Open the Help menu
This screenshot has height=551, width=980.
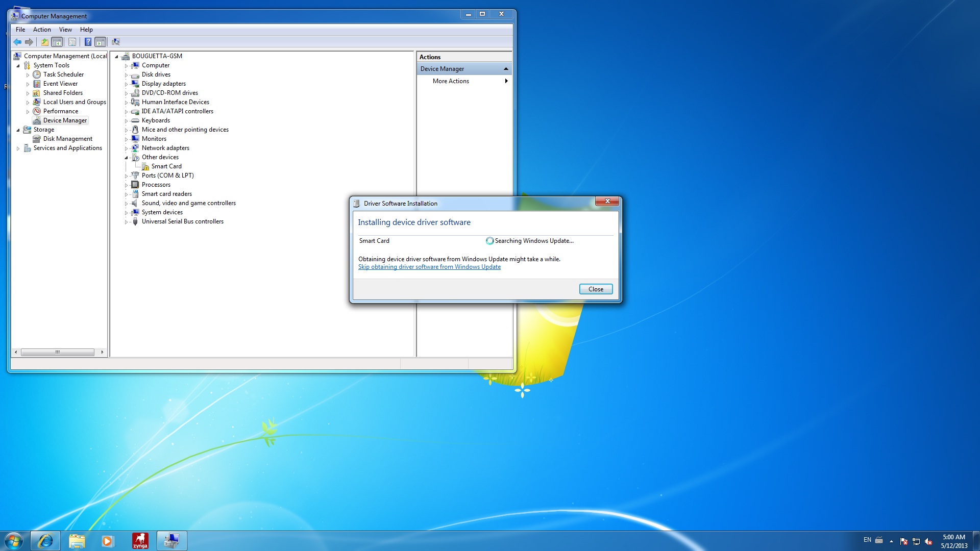point(86,30)
